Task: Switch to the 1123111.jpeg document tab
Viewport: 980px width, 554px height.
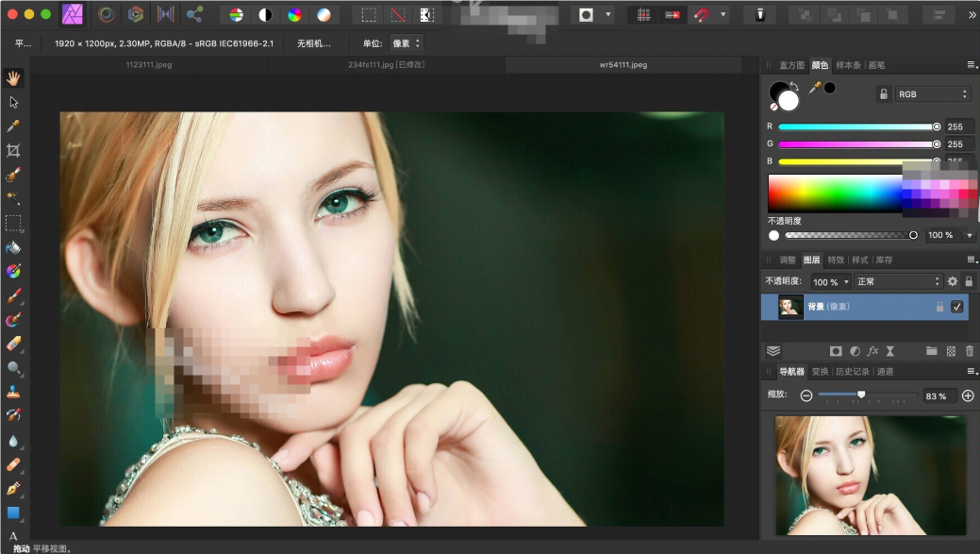Action: [x=149, y=64]
